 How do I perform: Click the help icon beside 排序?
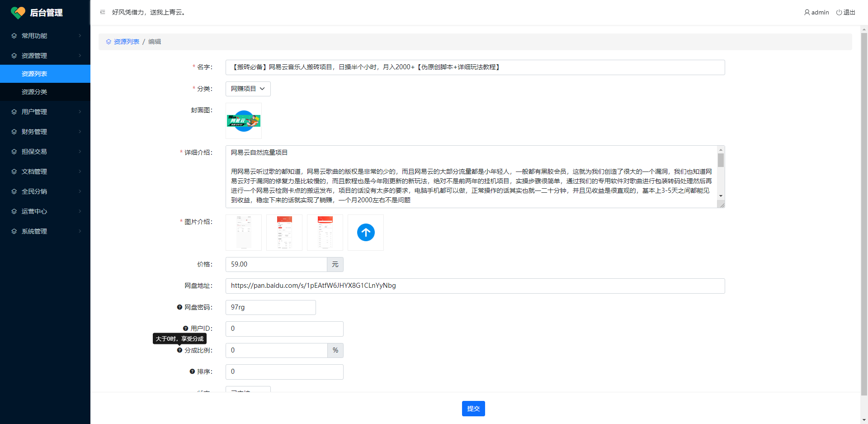(192, 372)
